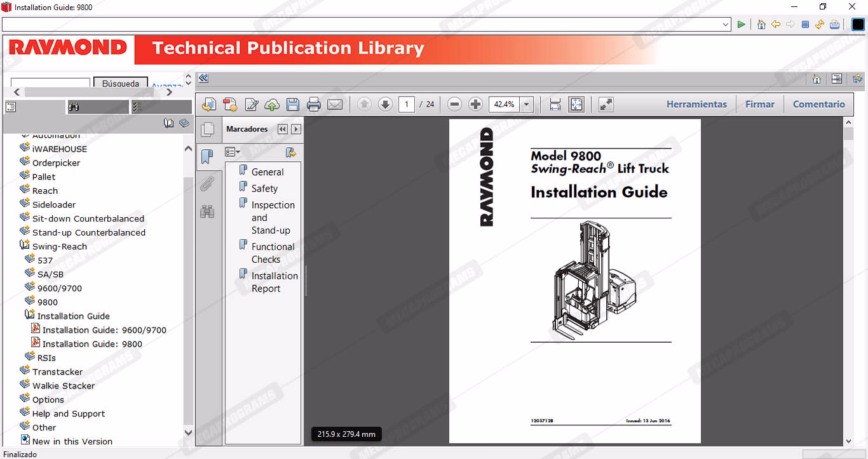Zoom out using the minus button
Screen dimensions: 868x459
click(454, 105)
